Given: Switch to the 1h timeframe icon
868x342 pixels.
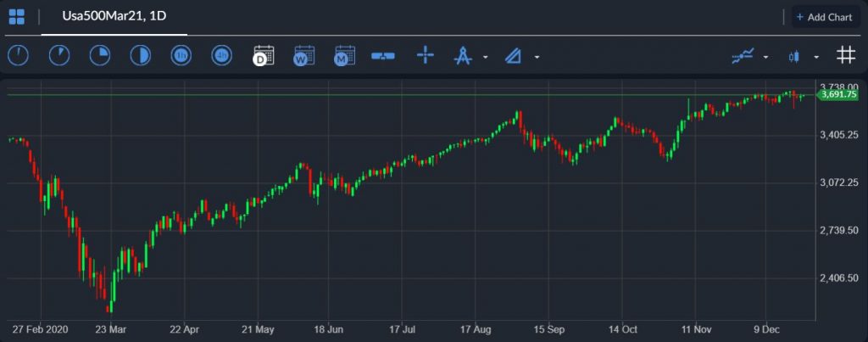Looking at the screenshot, I should point(181,56).
